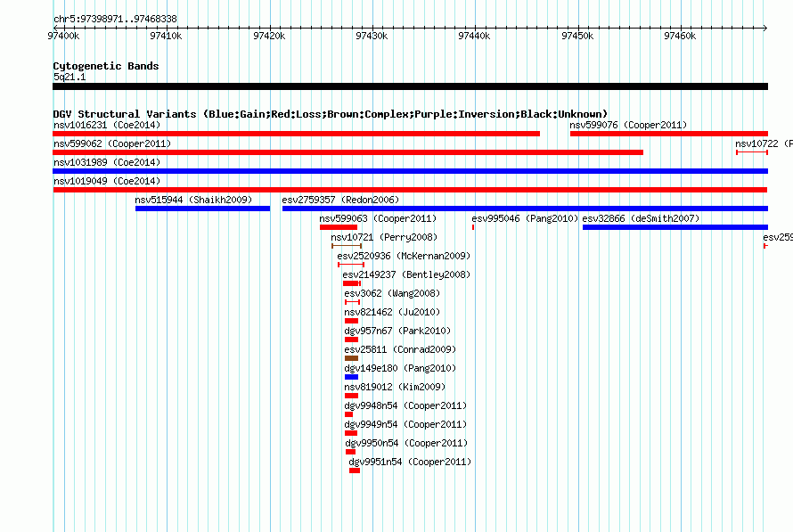Click the 97410k ruler mark
This screenshot has height=532, width=793.
tap(166, 36)
